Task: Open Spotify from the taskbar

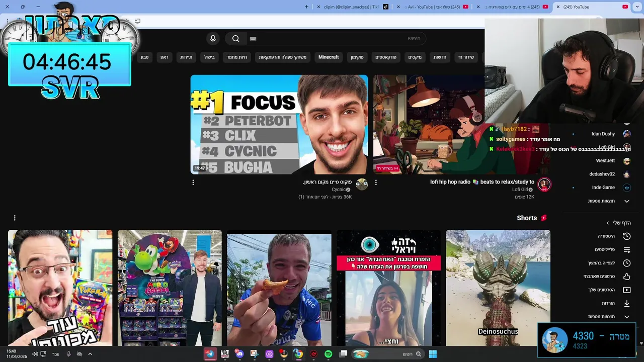Action: click(x=328, y=354)
